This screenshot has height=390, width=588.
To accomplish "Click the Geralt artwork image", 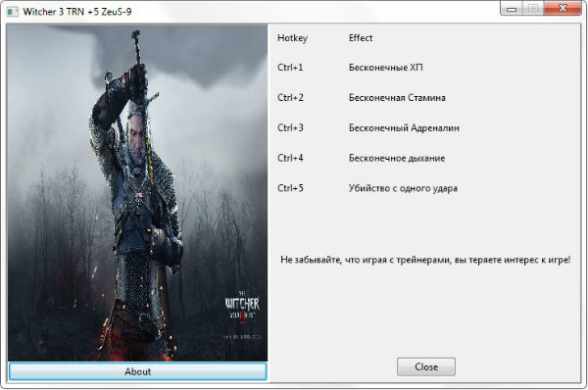I will tap(137, 193).
